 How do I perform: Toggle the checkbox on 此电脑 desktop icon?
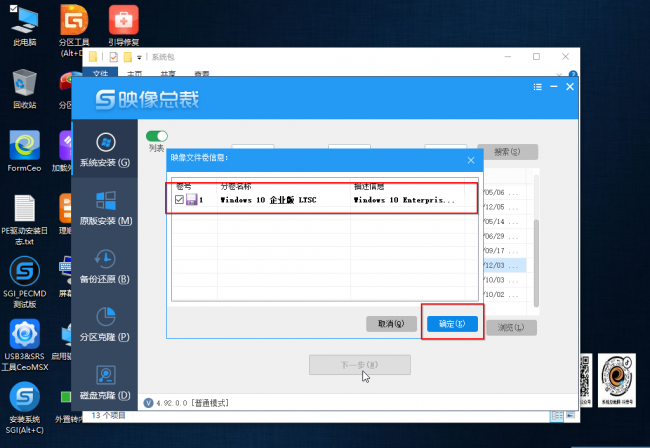pyautogui.click(x=13, y=8)
